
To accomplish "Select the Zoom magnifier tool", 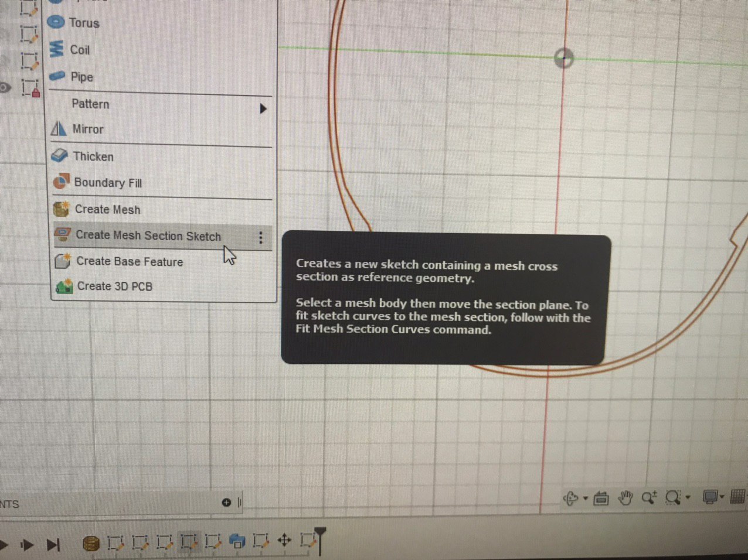I will pos(649,498).
